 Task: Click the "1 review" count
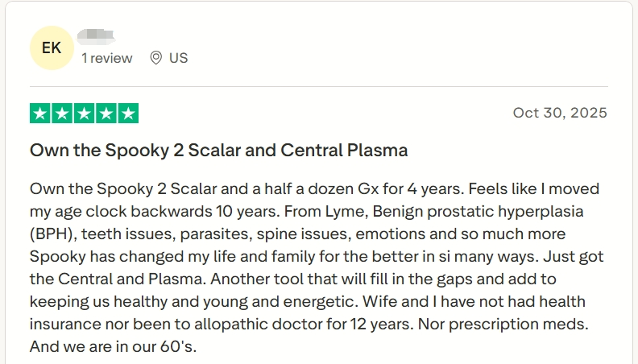(106, 58)
